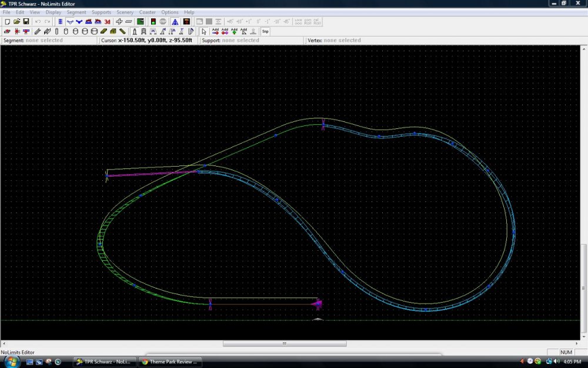Open a track with the Open folder icon
The height and width of the screenshot is (368, 588).
(16, 22)
